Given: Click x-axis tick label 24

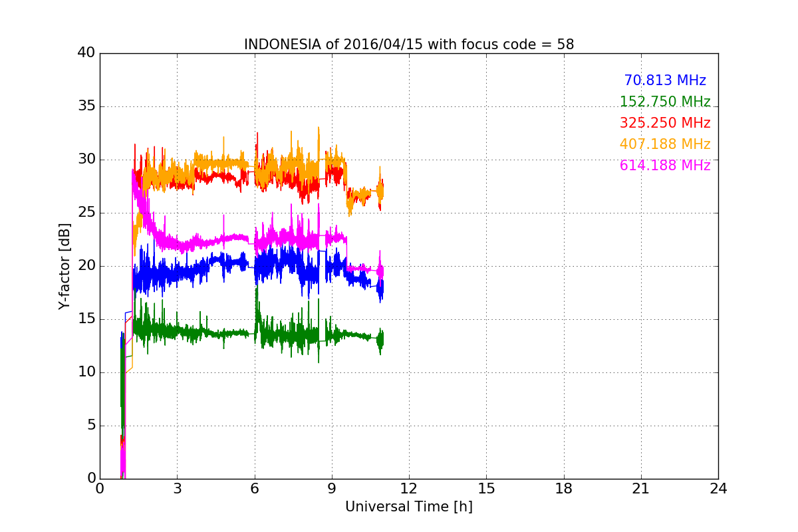Looking at the screenshot, I should (x=718, y=489).
